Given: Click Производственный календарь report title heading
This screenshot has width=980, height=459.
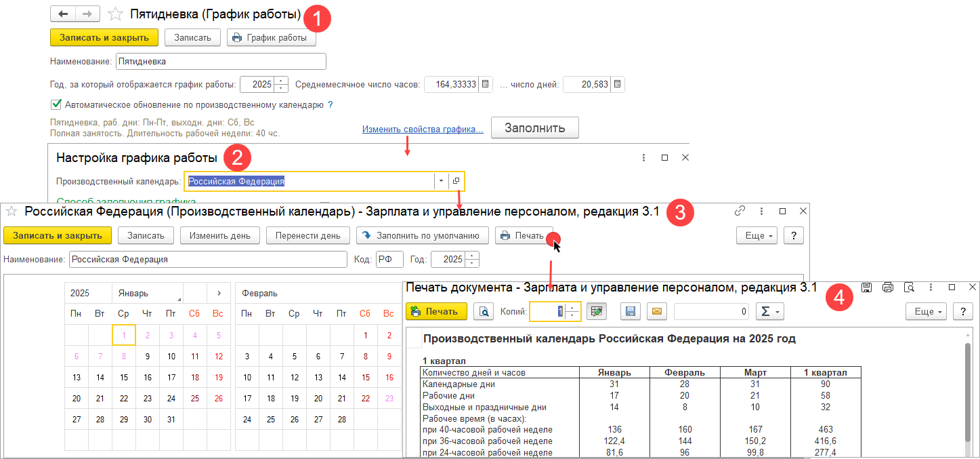Looking at the screenshot, I should [609, 338].
